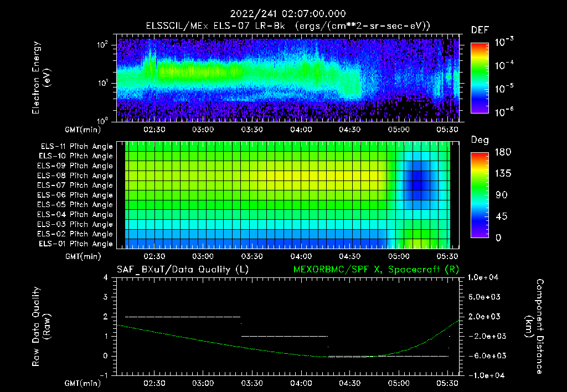Click the 2.0e+03 distance tick label

click(484, 316)
